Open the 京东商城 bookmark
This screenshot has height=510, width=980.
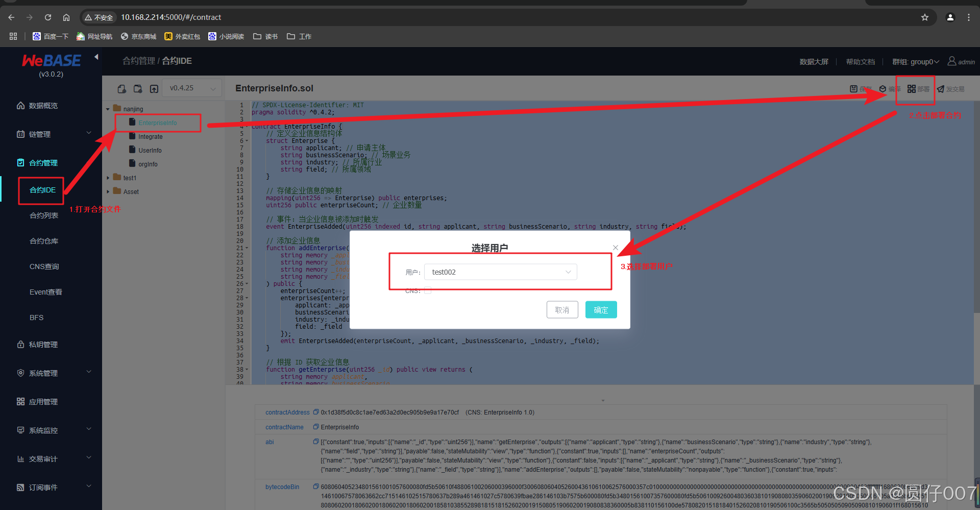pyautogui.click(x=139, y=36)
